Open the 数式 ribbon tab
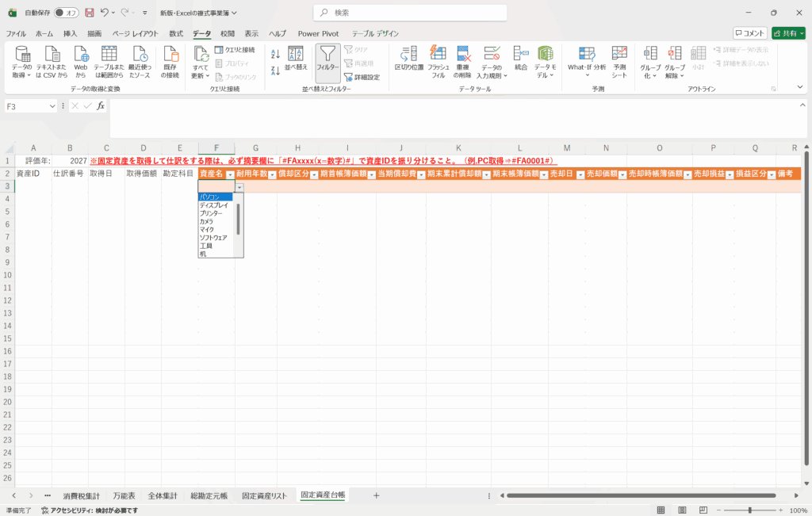 click(x=176, y=33)
